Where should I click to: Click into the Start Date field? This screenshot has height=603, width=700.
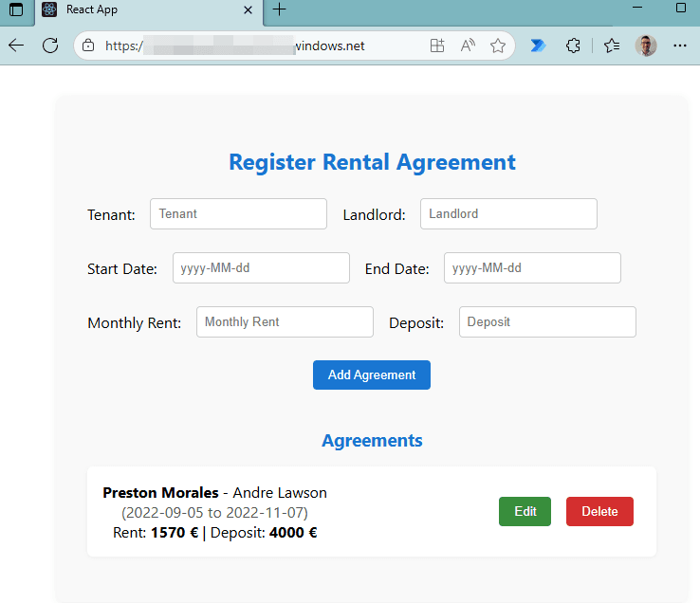point(261,268)
